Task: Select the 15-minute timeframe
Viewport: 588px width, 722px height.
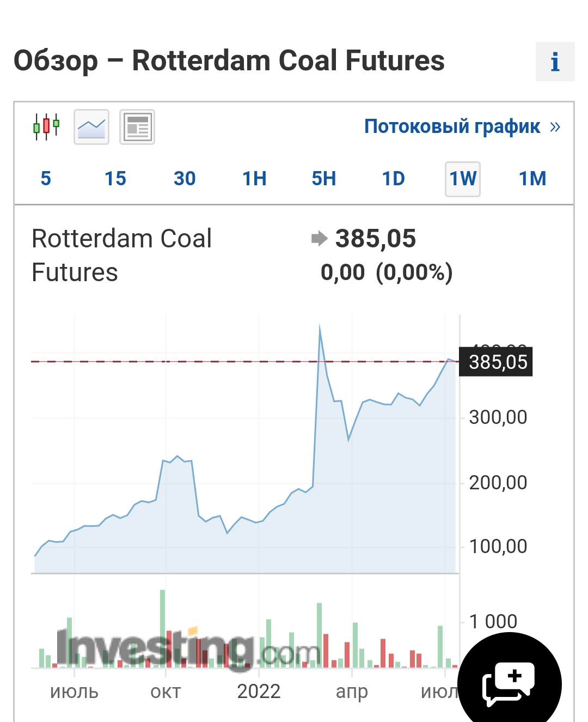Action: pos(115,179)
